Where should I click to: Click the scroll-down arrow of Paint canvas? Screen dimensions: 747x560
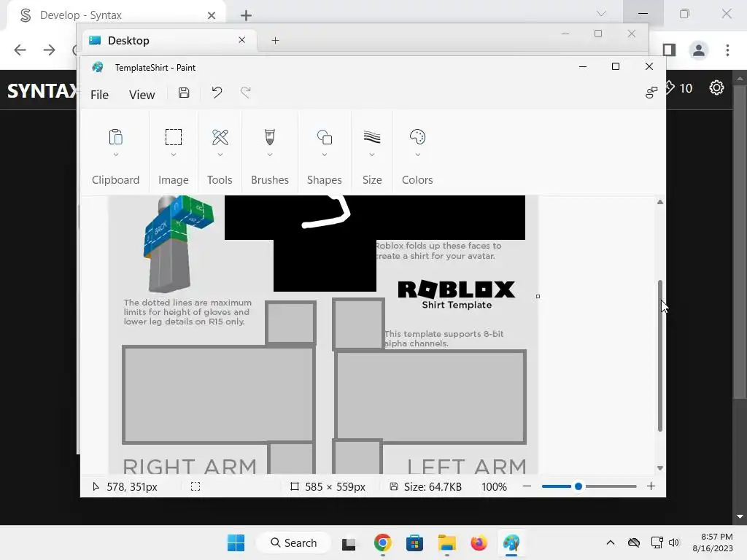click(x=659, y=468)
